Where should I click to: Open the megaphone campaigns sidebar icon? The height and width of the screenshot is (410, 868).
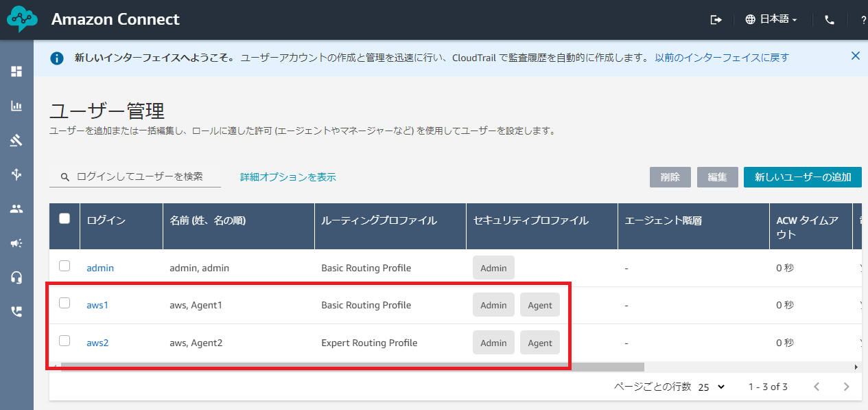(16, 243)
